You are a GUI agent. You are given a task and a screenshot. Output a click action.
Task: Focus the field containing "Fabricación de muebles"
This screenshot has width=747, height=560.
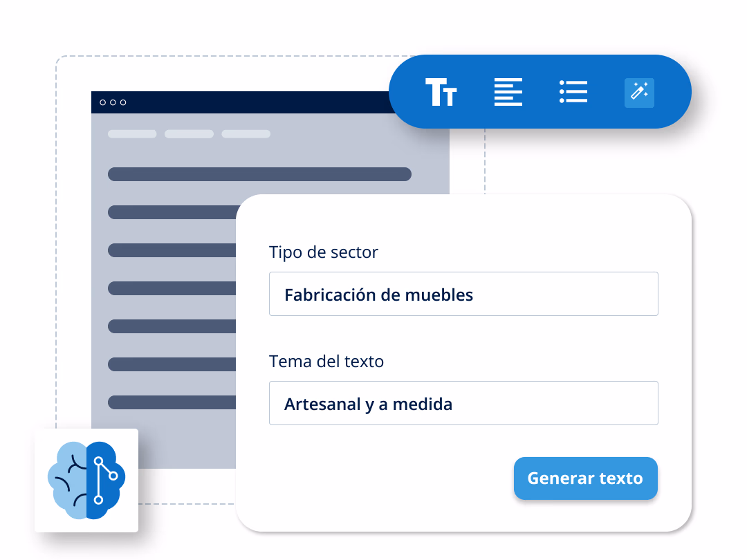pyautogui.click(x=463, y=294)
